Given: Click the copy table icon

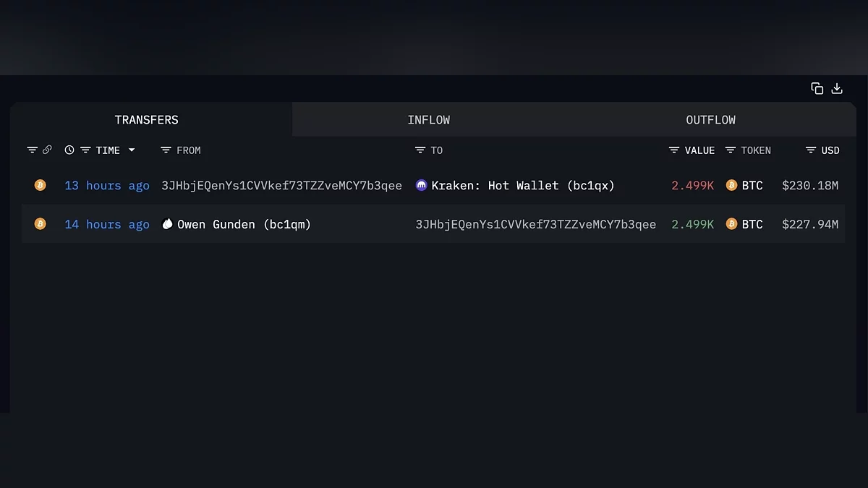Looking at the screenshot, I should point(817,88).
